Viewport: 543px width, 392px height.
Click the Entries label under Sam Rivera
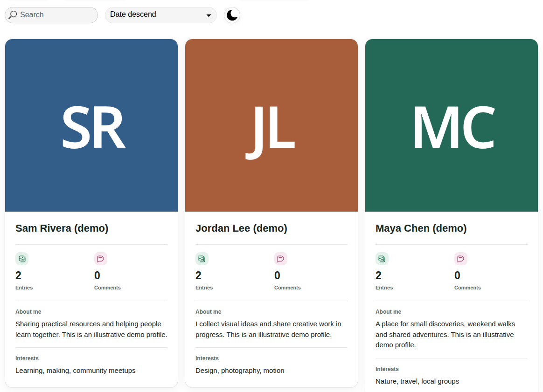tap(24, 288)
